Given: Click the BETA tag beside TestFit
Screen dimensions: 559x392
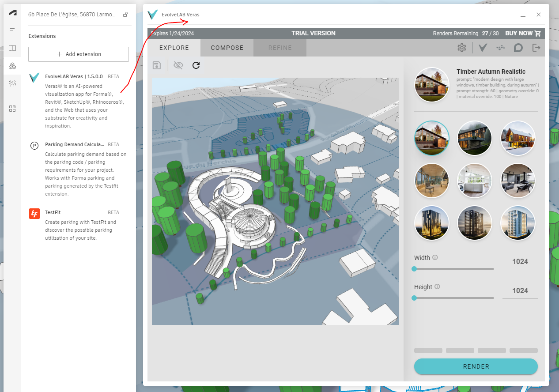Looking at the screenshot, I should click(x=113, y=212).
